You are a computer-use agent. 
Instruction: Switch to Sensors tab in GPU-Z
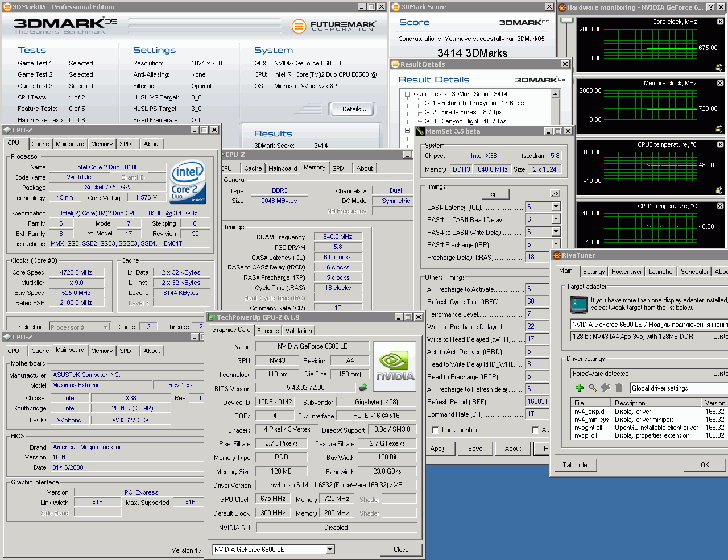tap(268, 331)
